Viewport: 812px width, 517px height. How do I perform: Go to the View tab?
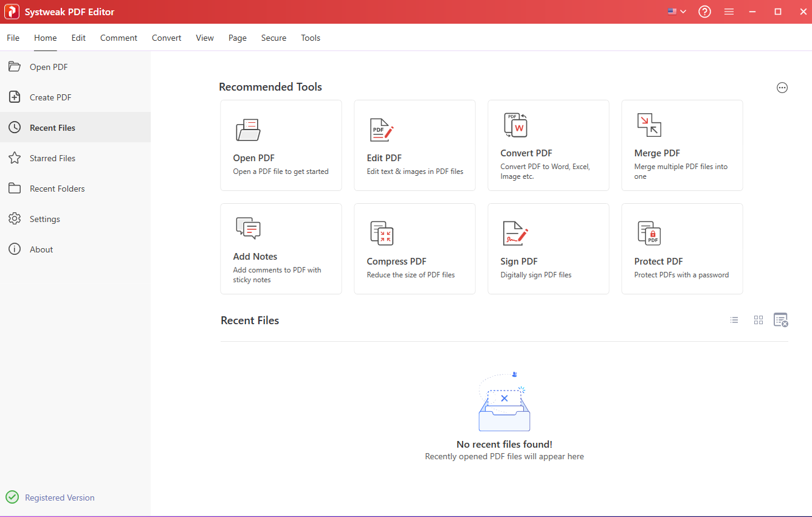(205, 38)
